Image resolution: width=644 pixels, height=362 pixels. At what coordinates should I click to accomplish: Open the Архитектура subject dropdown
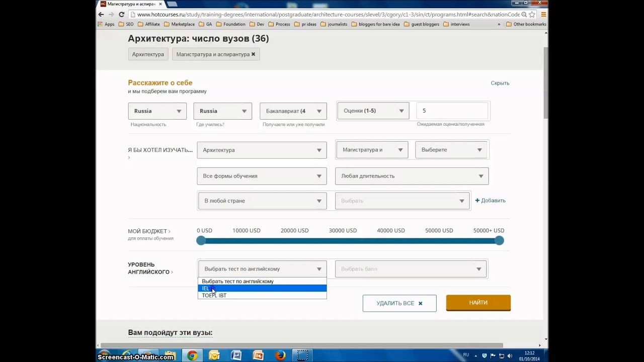click(x=262, y=150)
